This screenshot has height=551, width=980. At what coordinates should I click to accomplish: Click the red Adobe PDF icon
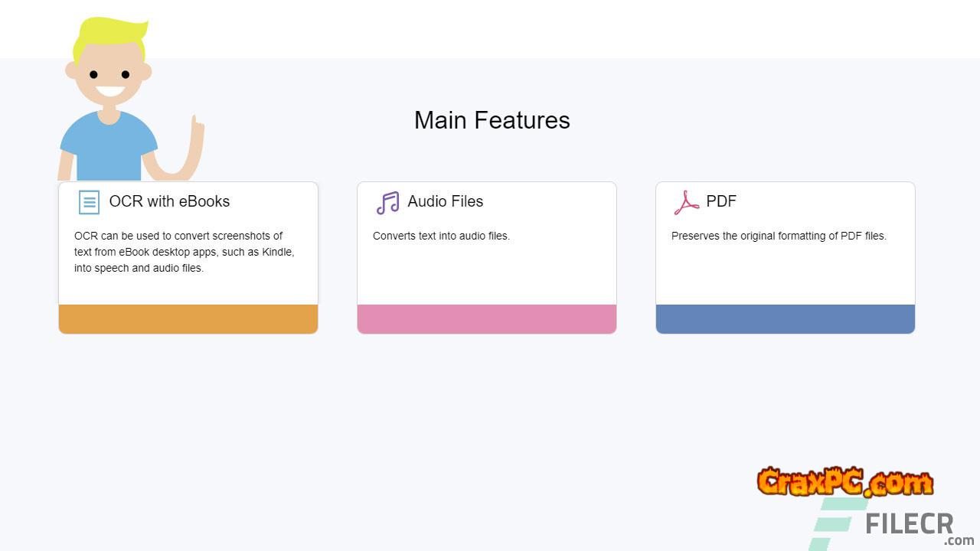(x=686, y=202)
